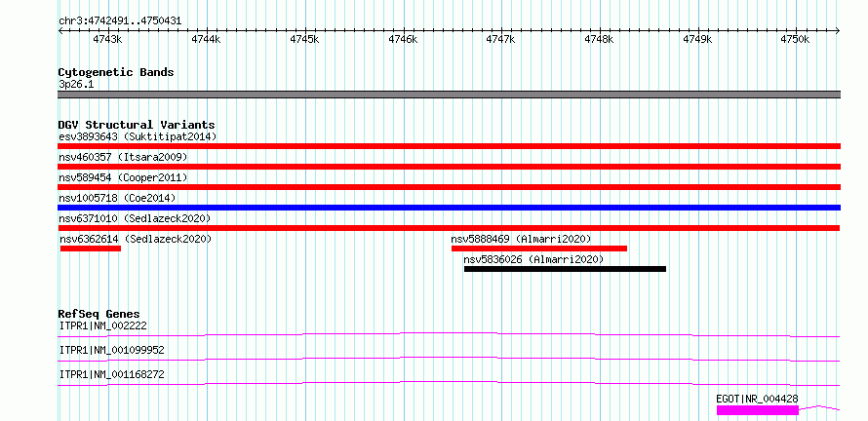Image resolution: width=868 pixels, height=421 pixels.
Task: Open the nsv6371010 (Sedlazeck2020) label
Action: [x=135, y=218]
